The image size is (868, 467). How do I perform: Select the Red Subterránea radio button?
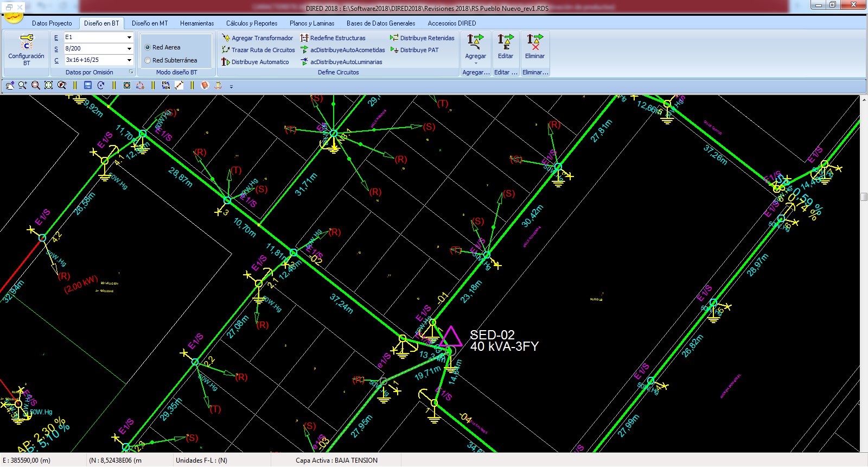click(148, 60)
